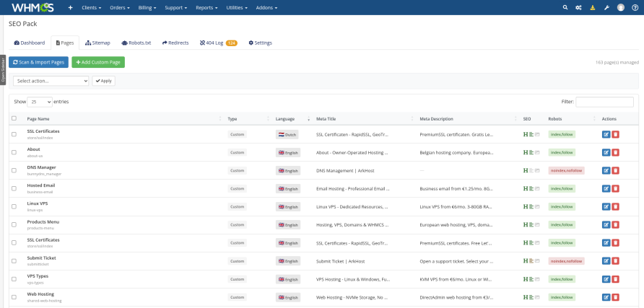Click the WHMCS logo
This screenshot has width=644, height=308.
coord(32,7)
